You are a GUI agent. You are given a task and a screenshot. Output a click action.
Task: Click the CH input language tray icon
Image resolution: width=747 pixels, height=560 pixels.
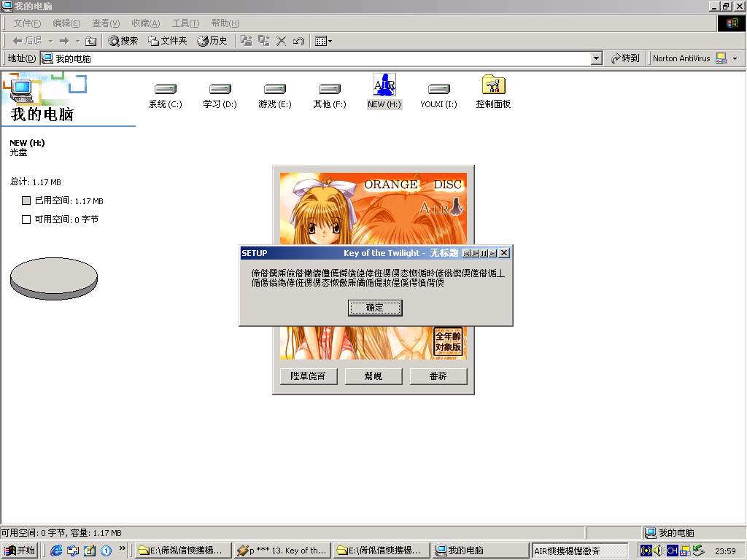pyautogui.click(x=672, y=551)
